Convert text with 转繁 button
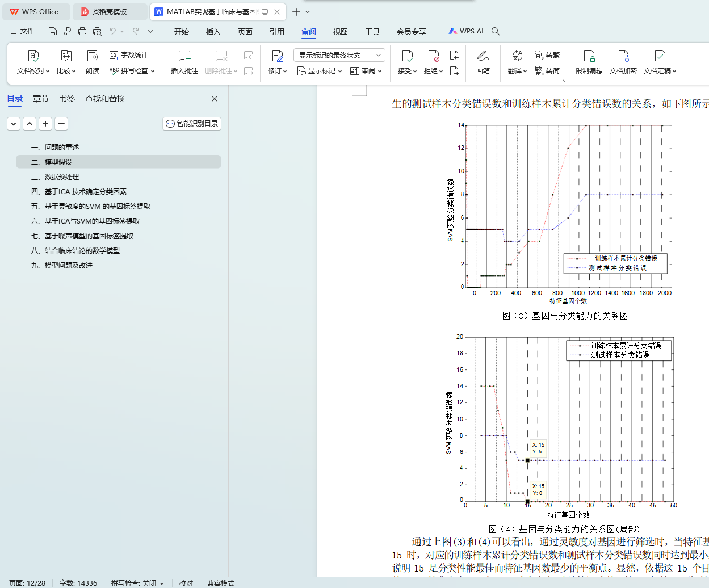Viewport: 709px width, 588px height. (x=547, y=55)
